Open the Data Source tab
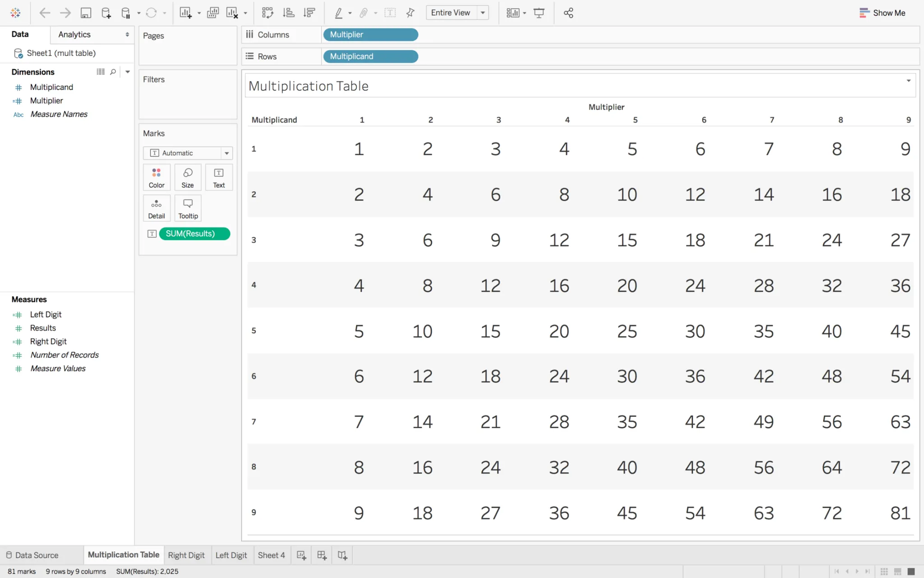 click(x=32, y=555)
